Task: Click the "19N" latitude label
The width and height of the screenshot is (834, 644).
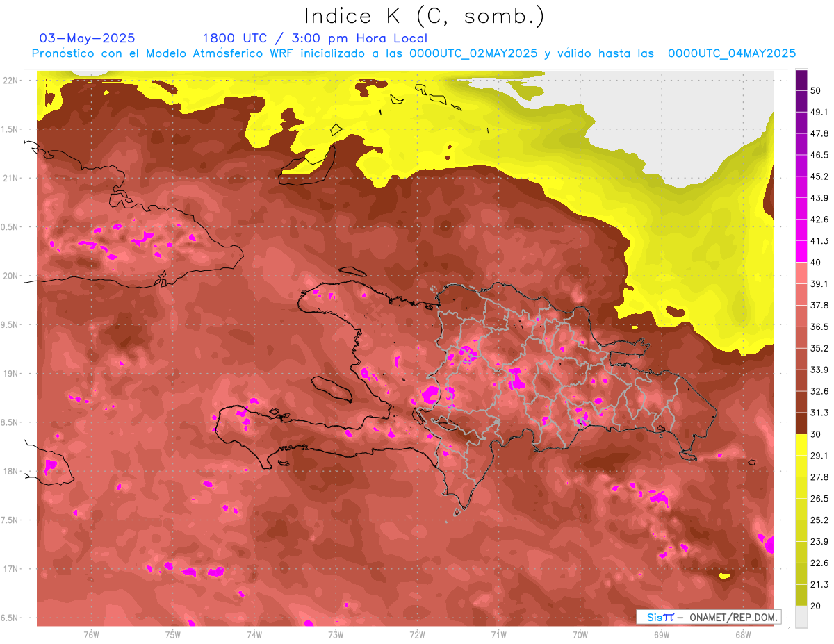Action: click(12, 373)
